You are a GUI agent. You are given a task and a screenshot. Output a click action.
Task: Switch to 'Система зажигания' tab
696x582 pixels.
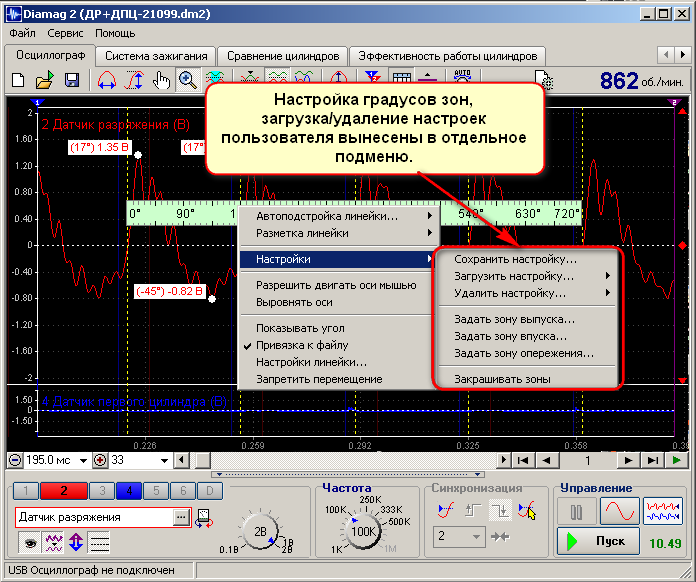156,56
